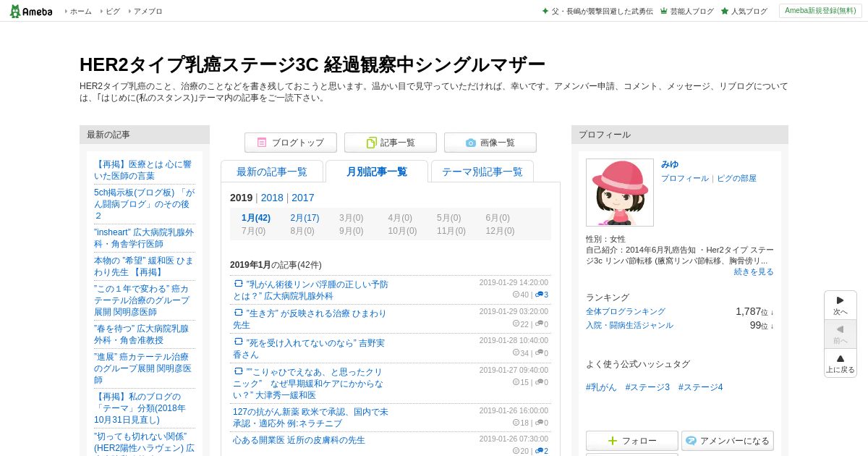Switch to 月別記事一覧 tab

[377, 172]
